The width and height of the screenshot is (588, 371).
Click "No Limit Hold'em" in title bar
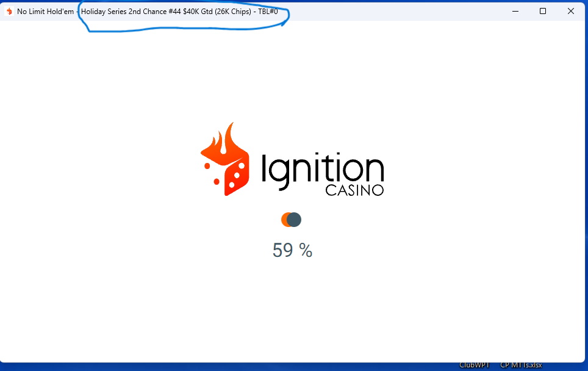(x=45, y=12)
